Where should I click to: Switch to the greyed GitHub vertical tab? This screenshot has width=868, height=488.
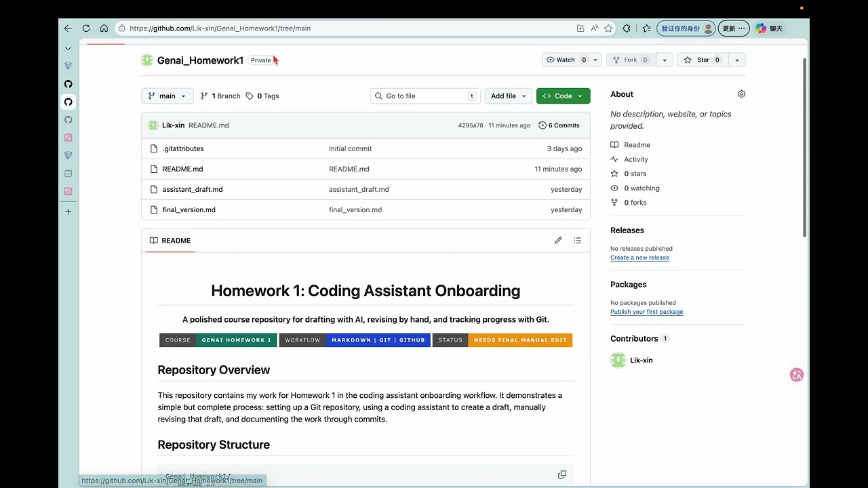click(x=68, y=120)
